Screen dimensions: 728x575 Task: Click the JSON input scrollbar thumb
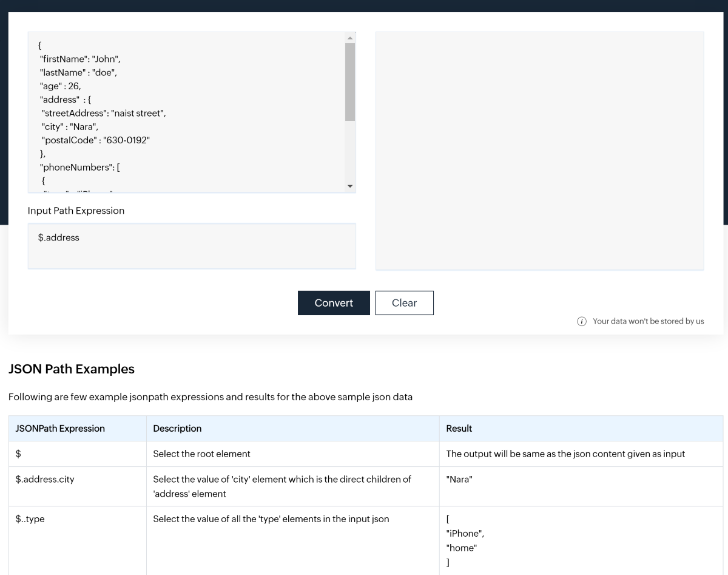[x=350, y=82]
